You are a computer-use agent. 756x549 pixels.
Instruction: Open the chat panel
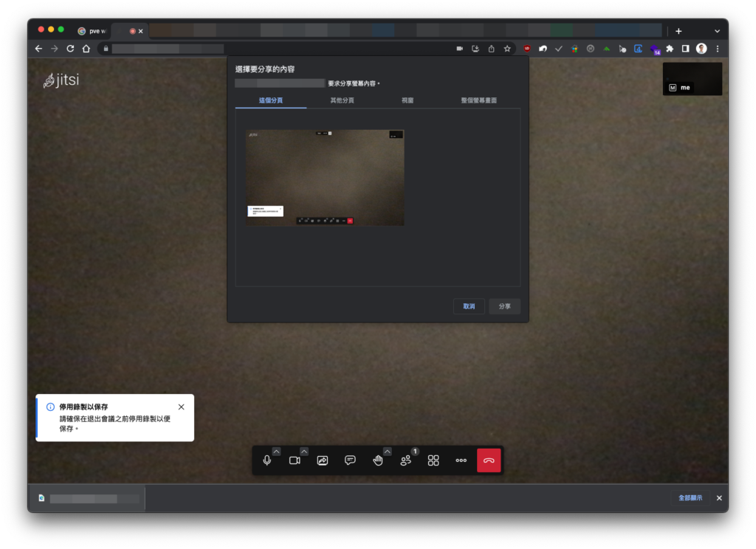tap(350, 460)
